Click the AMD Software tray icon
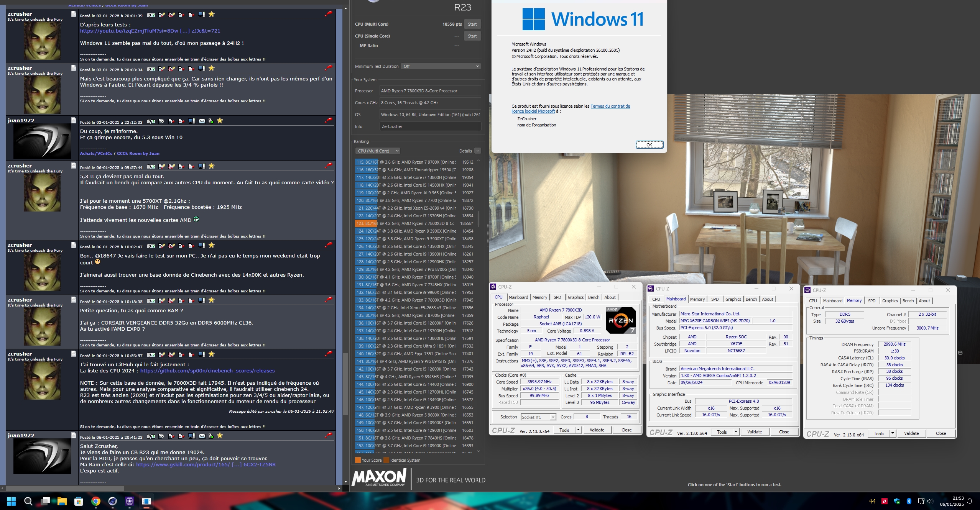 click(x=885, y=501)
